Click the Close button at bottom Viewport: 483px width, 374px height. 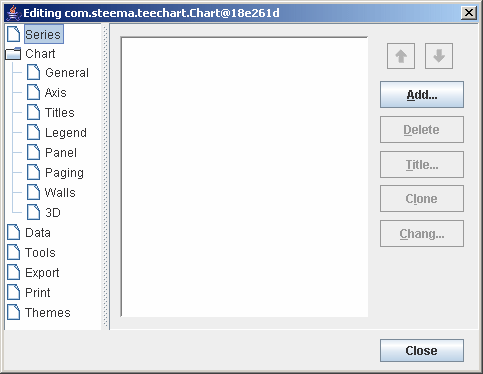(x=422, y=351)
